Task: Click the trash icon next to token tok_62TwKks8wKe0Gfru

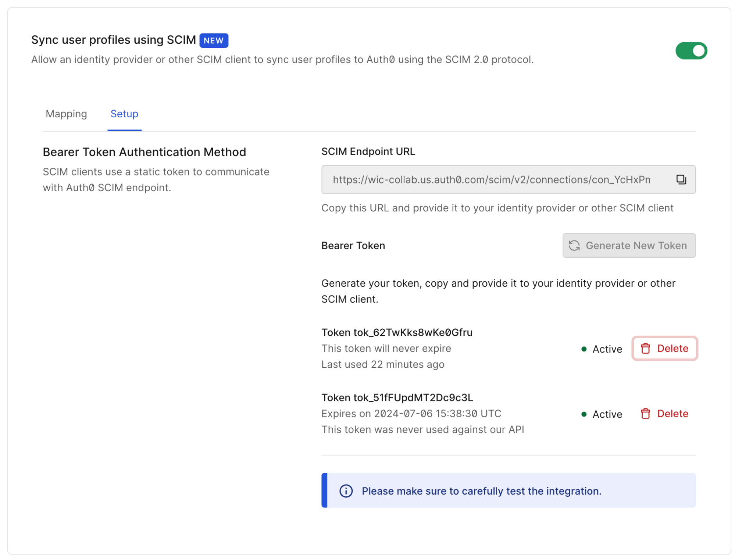Action: point(646,349)
